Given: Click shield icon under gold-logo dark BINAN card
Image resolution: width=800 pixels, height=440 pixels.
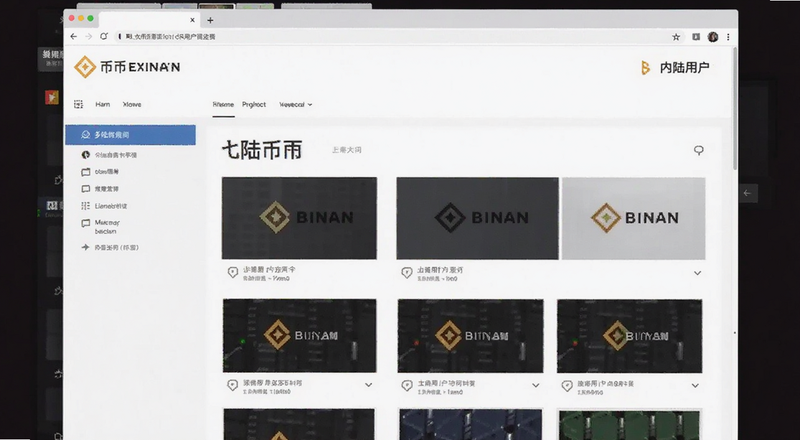Looking at the screenshot, I should [233, 273].
